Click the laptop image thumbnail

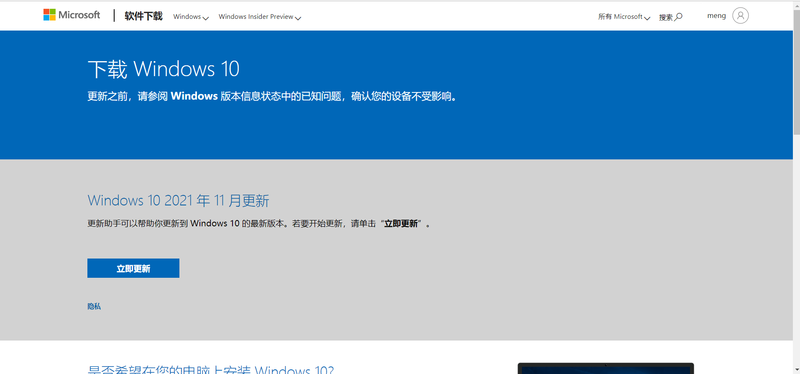(x=606, y=368)
